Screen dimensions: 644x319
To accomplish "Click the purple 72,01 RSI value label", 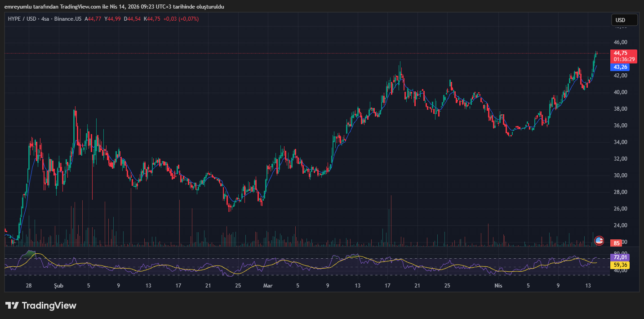I will [x=620, y=257].
